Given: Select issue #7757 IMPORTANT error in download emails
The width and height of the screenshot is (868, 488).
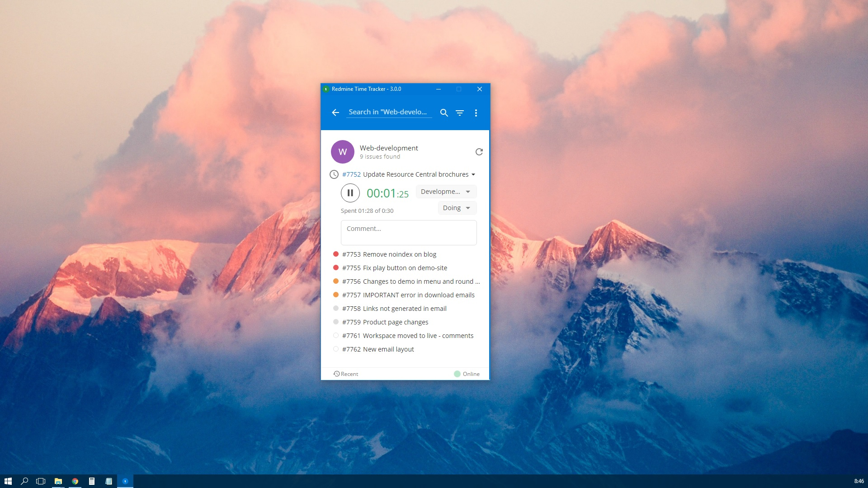Looking at the screenshot, I should (x=408, y=295).
